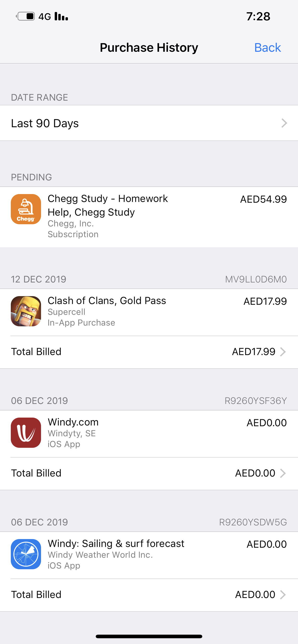This screenshot has width=298, height=644.
Task: Tap the Chegg Study app icon
Action: (26, 209)
